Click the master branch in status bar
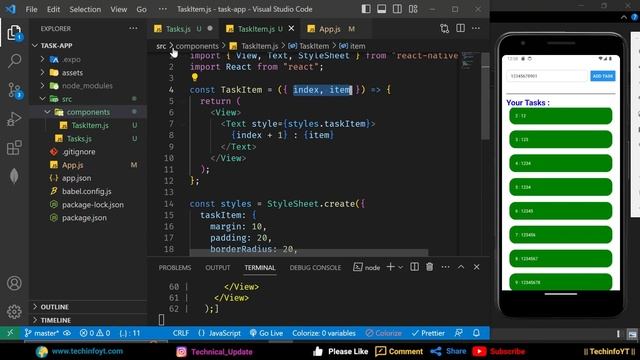Screen dimensions: 640x360 click(42, 333)
